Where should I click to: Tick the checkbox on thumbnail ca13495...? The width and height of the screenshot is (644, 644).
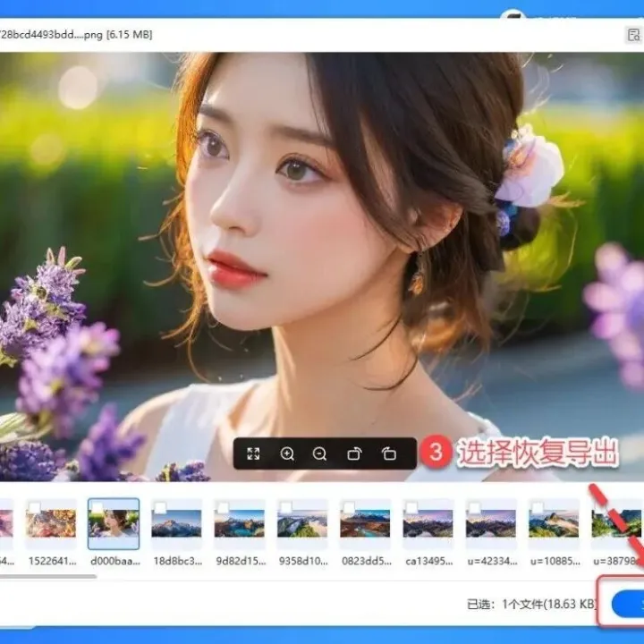tap(412, 508)
